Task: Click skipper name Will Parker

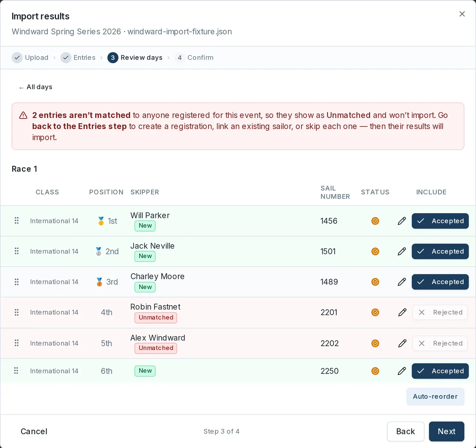Action: (x=150, y=216)
